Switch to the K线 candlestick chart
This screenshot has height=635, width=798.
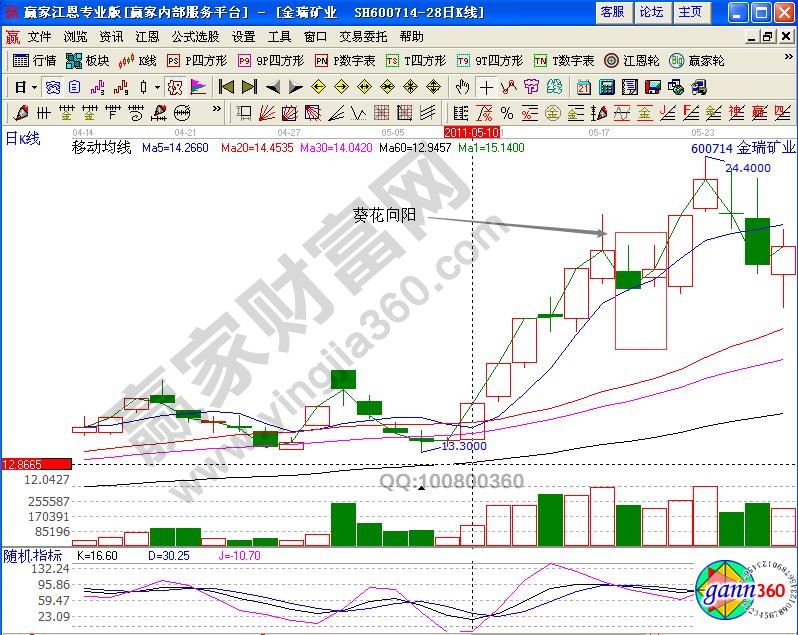pyautogui.click(x=139, y=61)
